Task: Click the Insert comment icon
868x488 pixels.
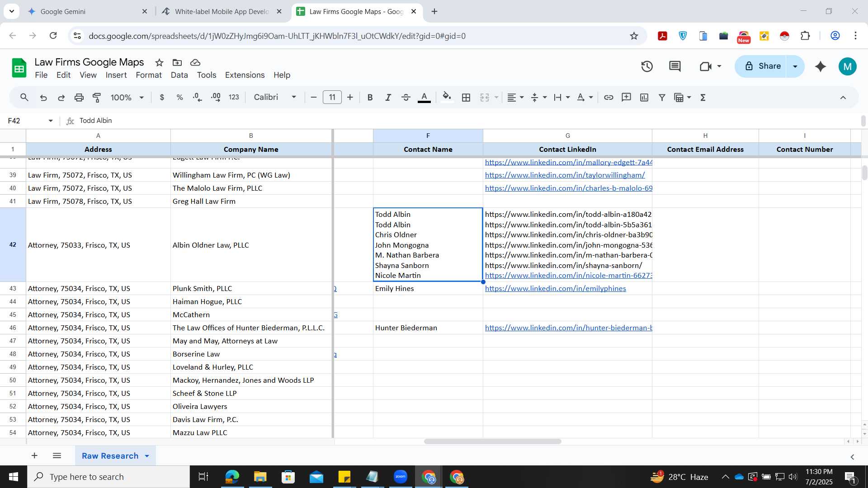Action: pos(626,98)
